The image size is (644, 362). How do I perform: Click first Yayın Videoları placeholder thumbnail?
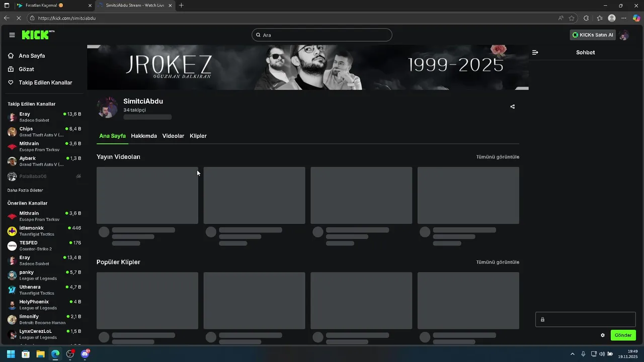pos(147,195)
